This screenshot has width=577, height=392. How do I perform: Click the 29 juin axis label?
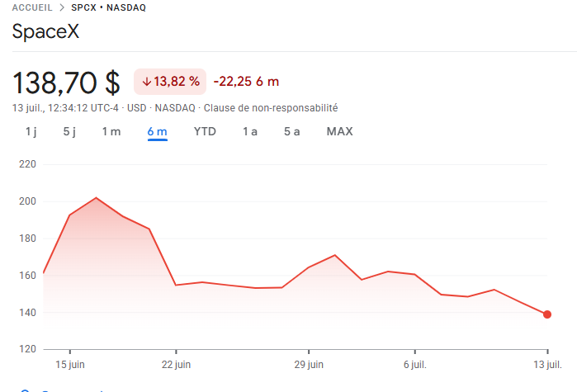[309, 365]
